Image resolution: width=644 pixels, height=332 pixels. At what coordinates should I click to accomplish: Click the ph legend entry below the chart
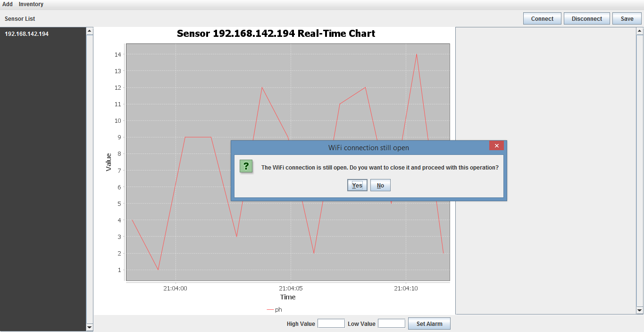click(x=274, y=309)
